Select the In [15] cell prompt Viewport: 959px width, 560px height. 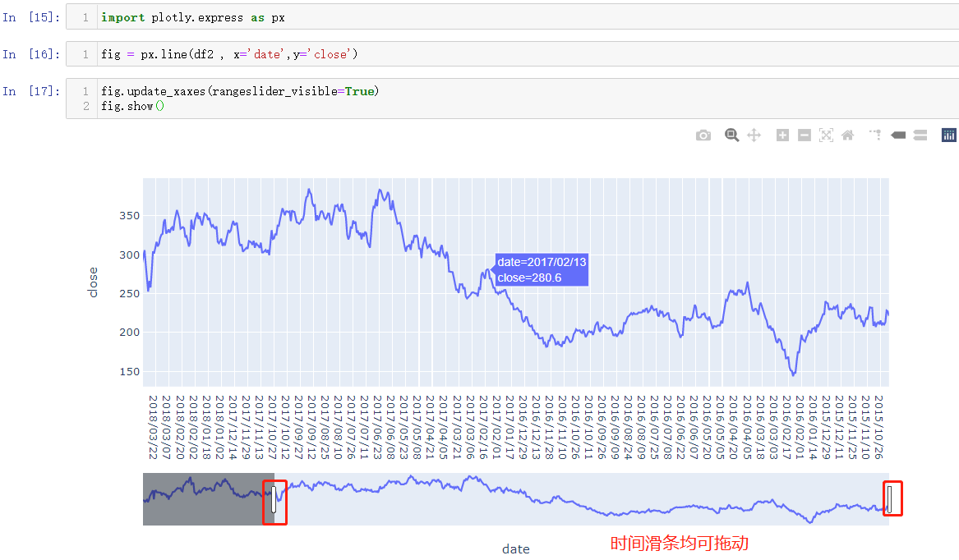[31, 18]
